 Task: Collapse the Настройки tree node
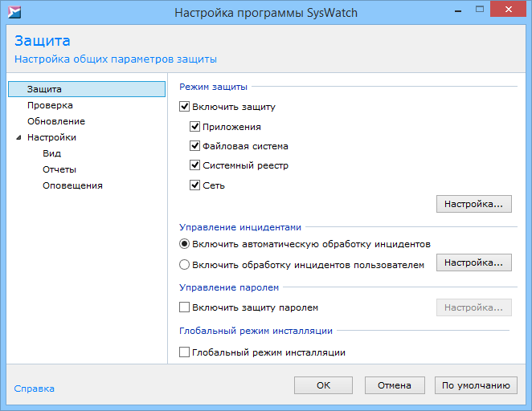pyautogui.click(x=18, y=137)
